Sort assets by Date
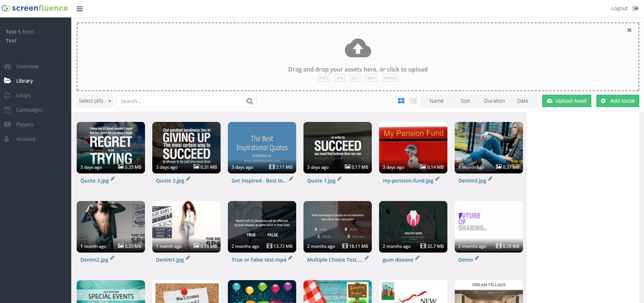The image size is (644, 303). 523,101
